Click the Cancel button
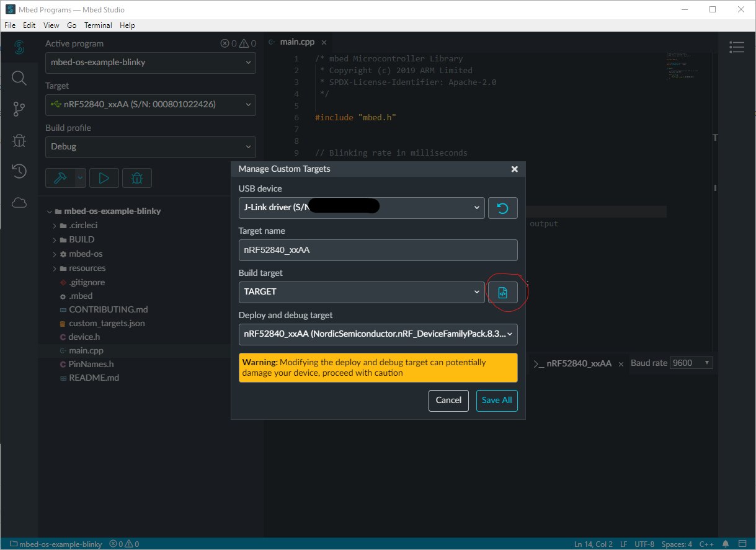The height and width of the screenshot is (550, 756). tap(448, 401)
